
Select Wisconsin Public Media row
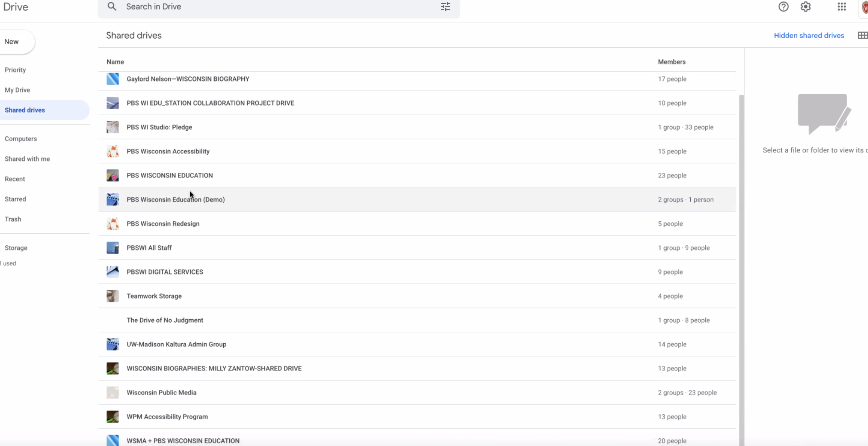(x=417, y=392)
